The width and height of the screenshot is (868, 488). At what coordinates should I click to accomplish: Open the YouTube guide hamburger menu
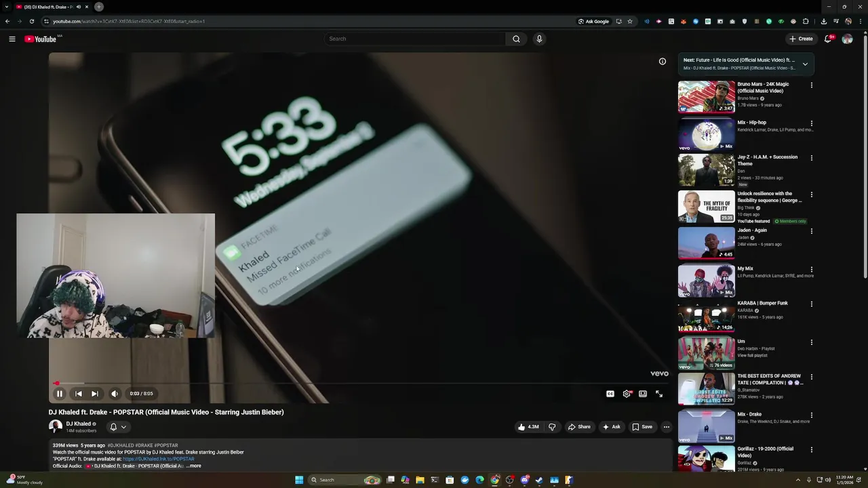(12, 39)
